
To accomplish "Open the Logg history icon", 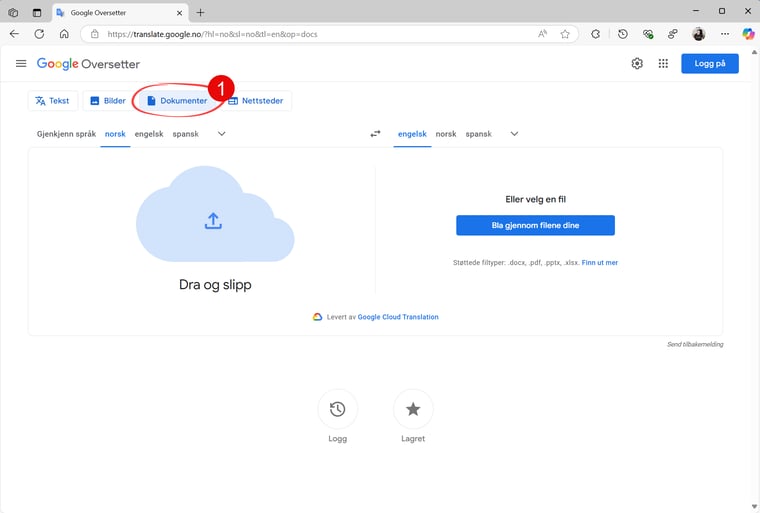I will tap(337, 409).
